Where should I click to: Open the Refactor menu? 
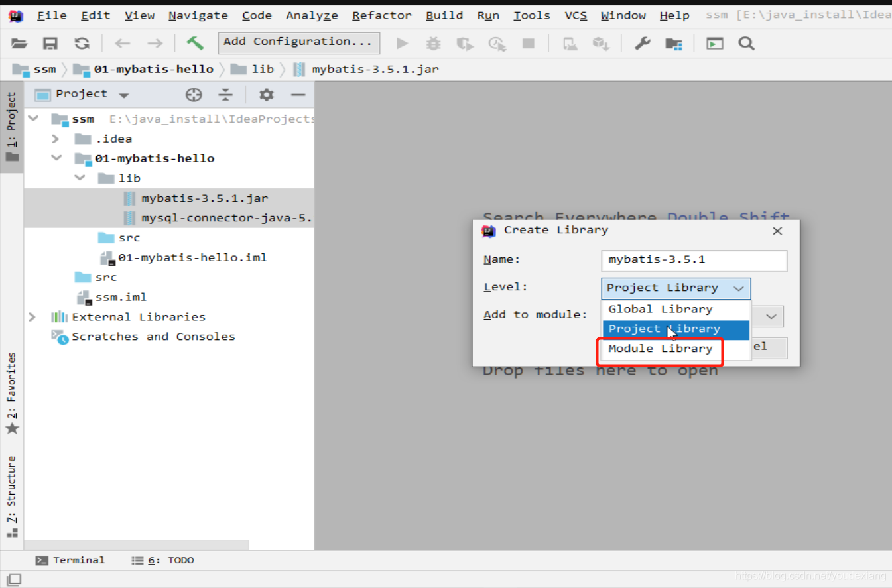pyautogui.click(x=381, y=15)
